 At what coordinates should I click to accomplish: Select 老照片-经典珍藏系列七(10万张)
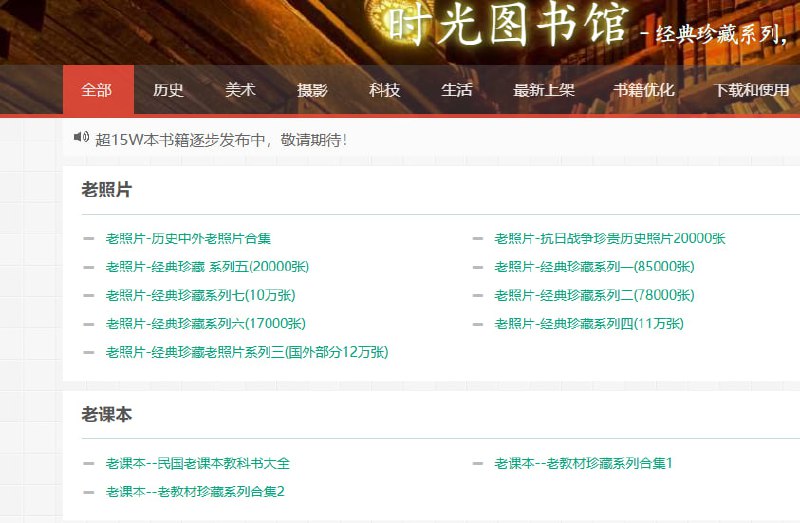[x=200, y=296]
